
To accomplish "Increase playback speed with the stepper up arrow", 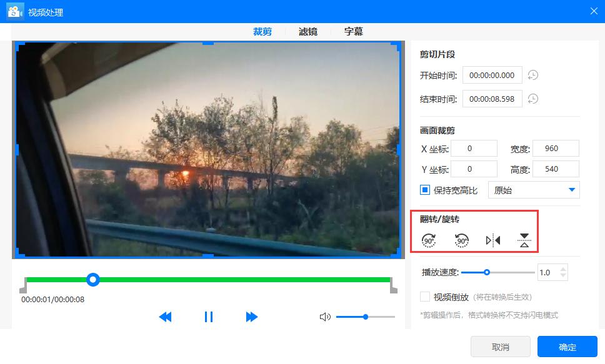I will pos(563,268).
